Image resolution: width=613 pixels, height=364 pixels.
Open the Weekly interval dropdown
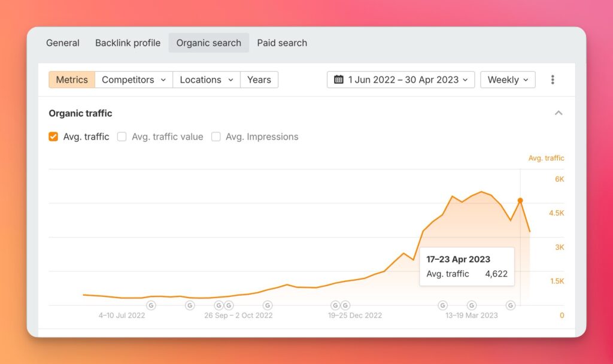tap(508, 80)
